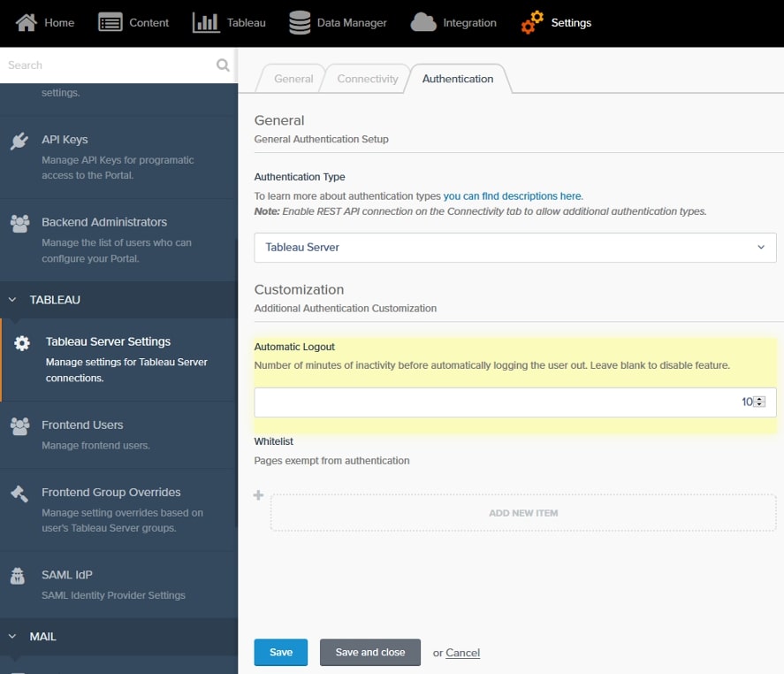This screenshot has width=784, height=674.
Task: Open Frontend Users settings
Action: 118,434
